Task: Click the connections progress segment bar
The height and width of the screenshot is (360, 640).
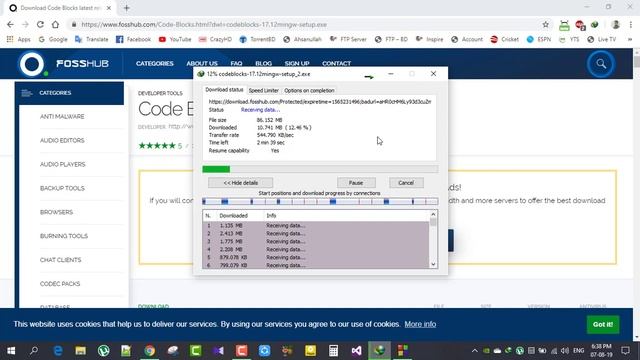Action: [320, 201]
